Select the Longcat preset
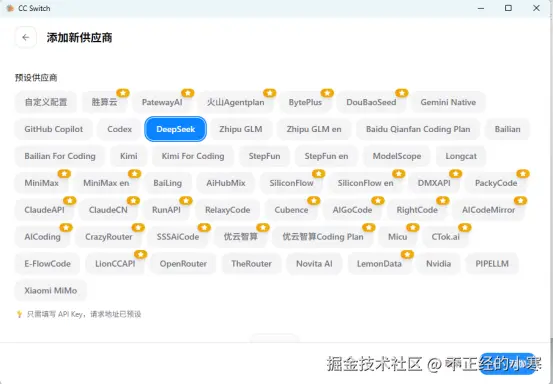This screenshot has width=554, height=385. [x=461, y=156]
